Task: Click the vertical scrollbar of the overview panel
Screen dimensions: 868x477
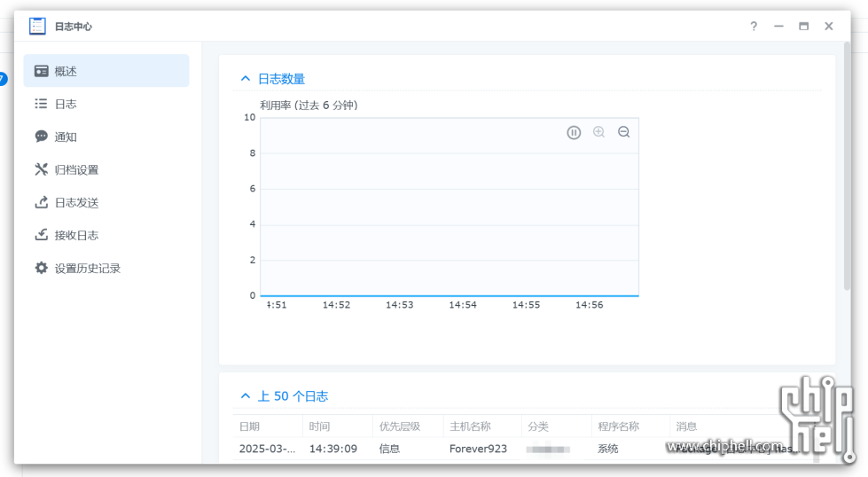Action: tap(847, 166)
